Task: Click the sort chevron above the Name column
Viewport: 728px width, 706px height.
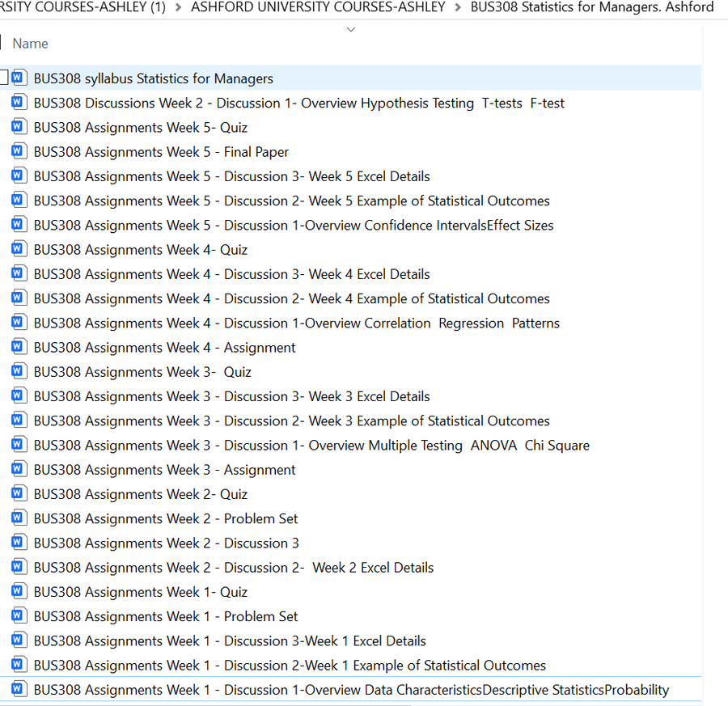Action: [351, 30]
